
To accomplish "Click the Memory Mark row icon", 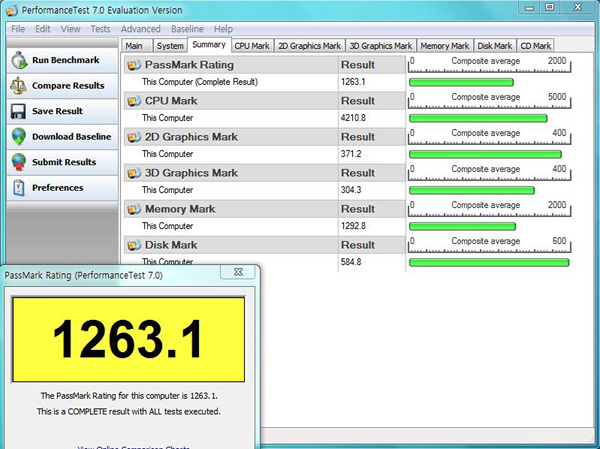I will click(135, 209).
